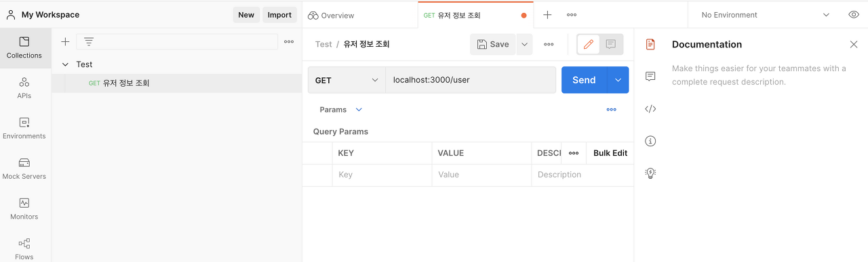Click the Import button
868x262 pixels.
(279, 15)
